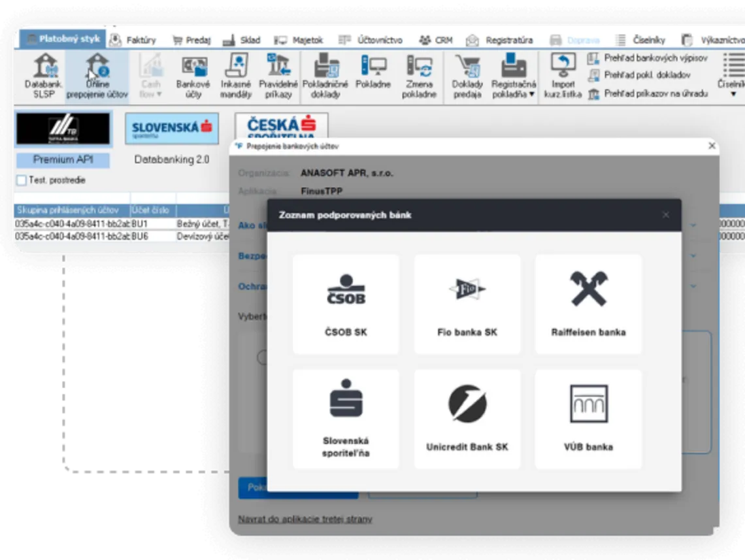Select the Tatra banka logo tile
Image resolution: width=745 pixels, height=560 pixels.
click(63, 128)
